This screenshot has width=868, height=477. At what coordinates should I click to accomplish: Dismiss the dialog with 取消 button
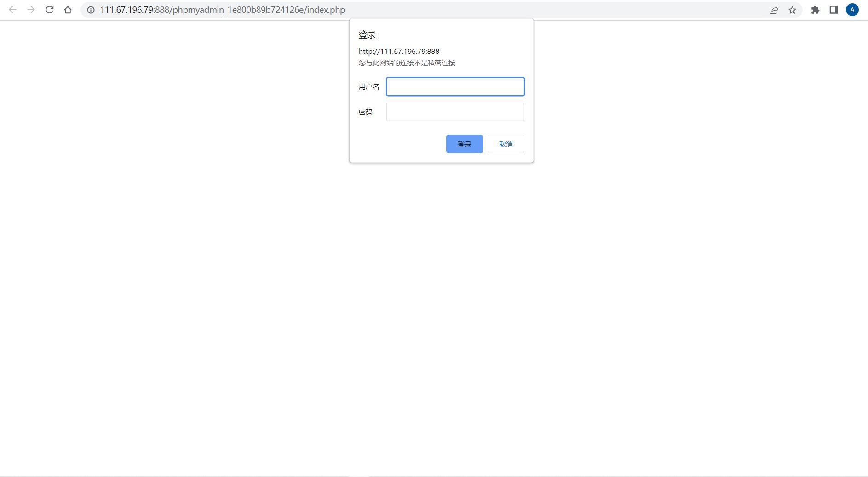(506, 144)
